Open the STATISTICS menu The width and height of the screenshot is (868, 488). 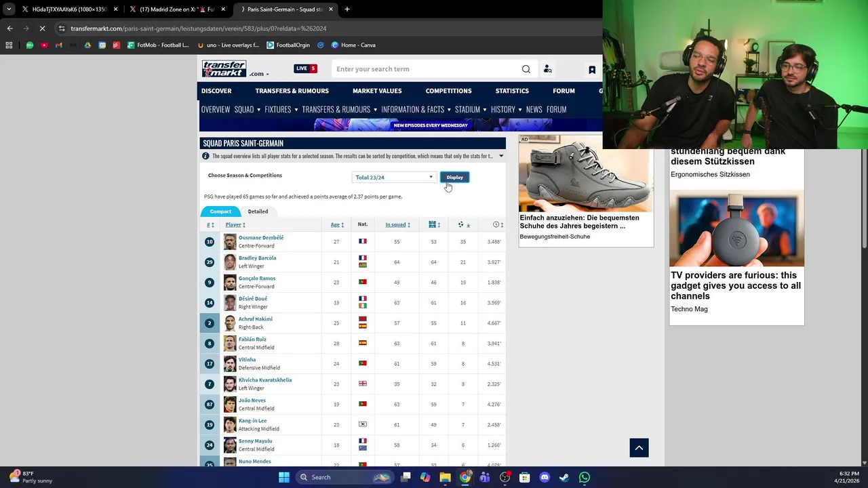(x=512, y=91)
